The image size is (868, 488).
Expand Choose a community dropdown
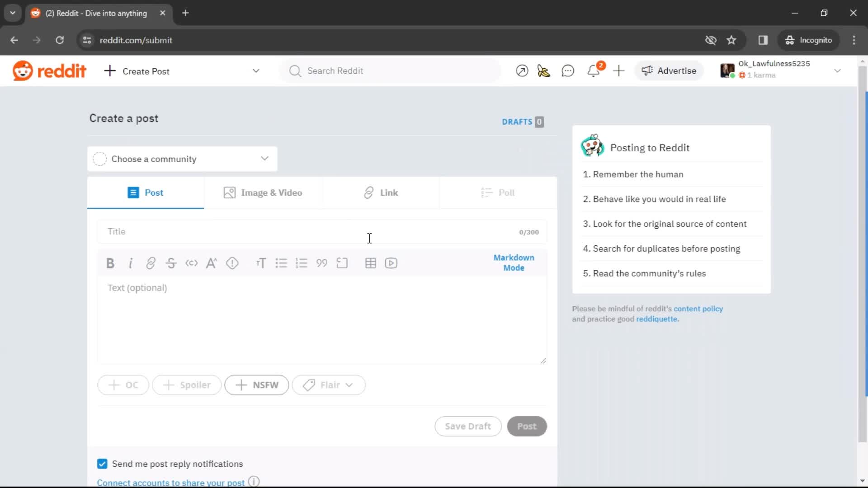coord(182,159)
